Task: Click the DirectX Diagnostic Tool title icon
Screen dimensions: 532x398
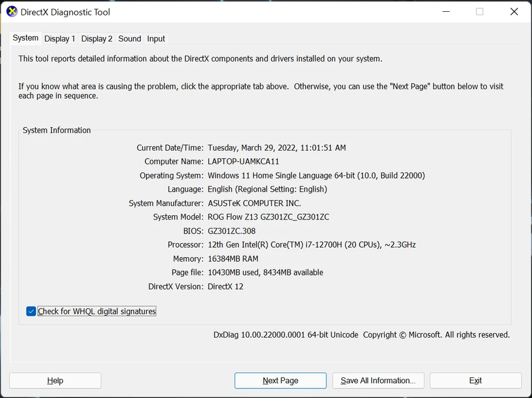Action: (x=12, y=12)
